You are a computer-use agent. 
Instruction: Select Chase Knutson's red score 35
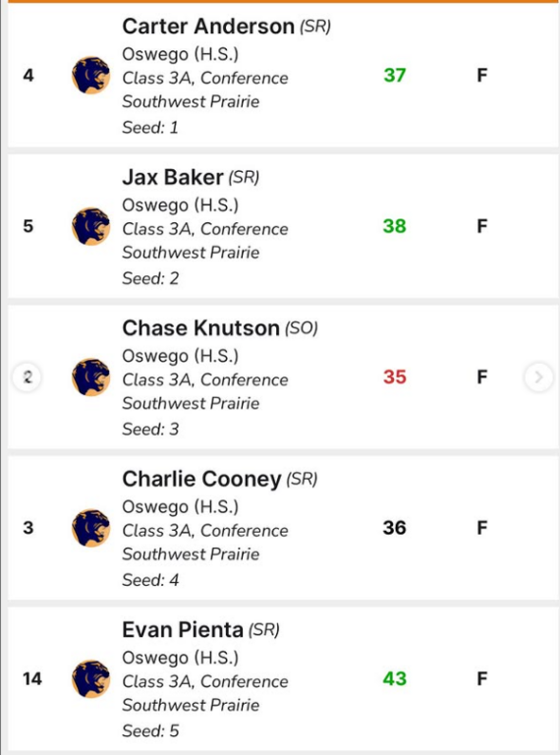pos(395,377)
